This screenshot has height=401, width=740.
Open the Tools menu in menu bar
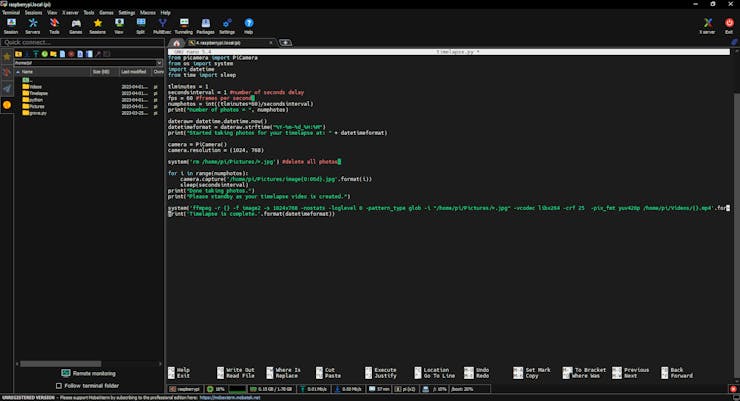pyautogui.click(x=89, y=13)
